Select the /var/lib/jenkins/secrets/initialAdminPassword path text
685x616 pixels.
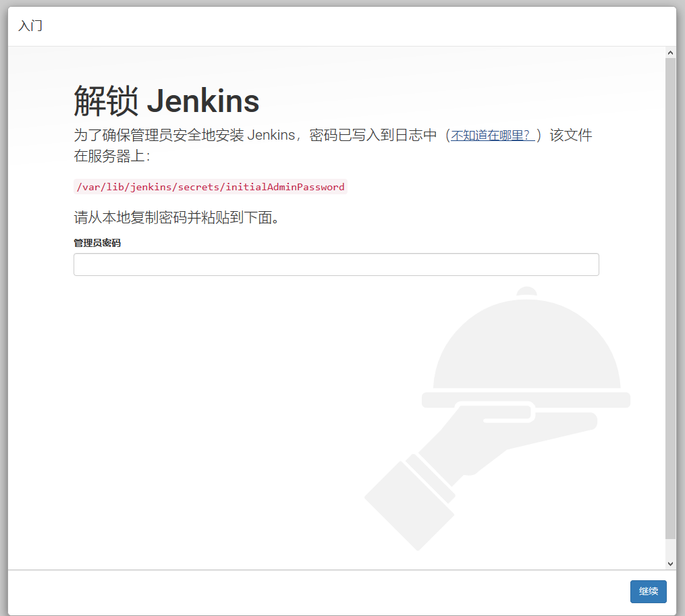click(211, 186)
